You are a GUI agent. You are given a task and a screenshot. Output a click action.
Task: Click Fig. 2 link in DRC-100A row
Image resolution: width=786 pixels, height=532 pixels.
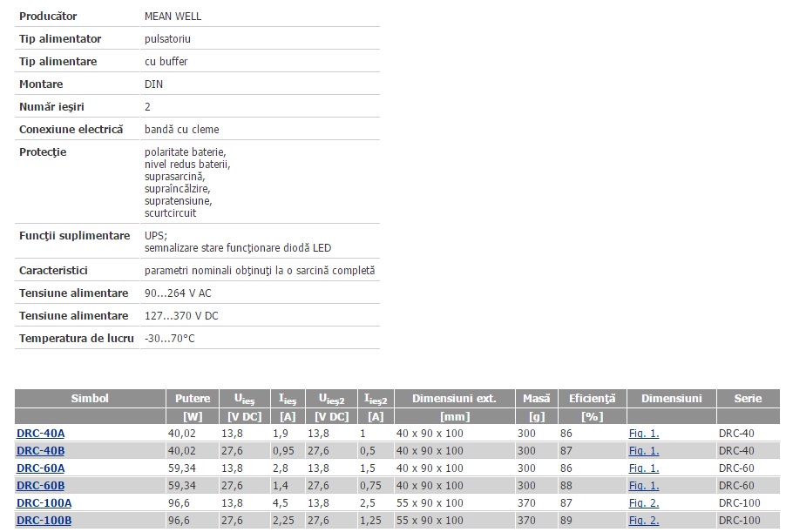click(x=644, y=502)
